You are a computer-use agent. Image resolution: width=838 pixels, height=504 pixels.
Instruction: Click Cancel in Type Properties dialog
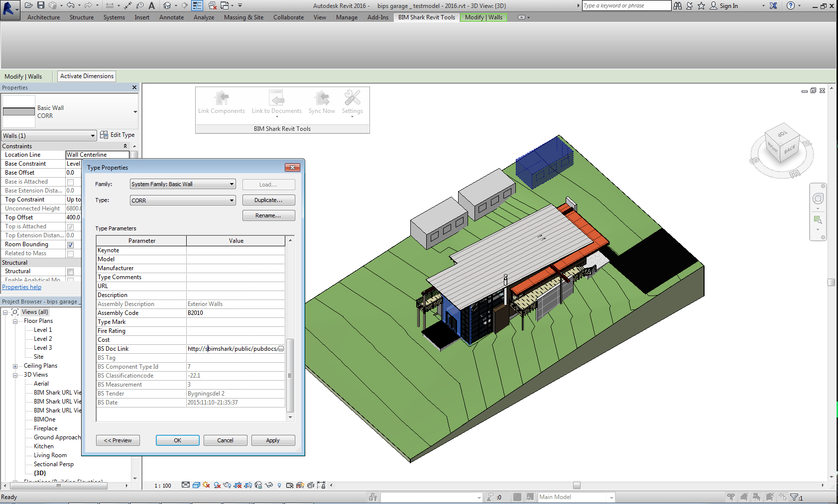point(225,440)
